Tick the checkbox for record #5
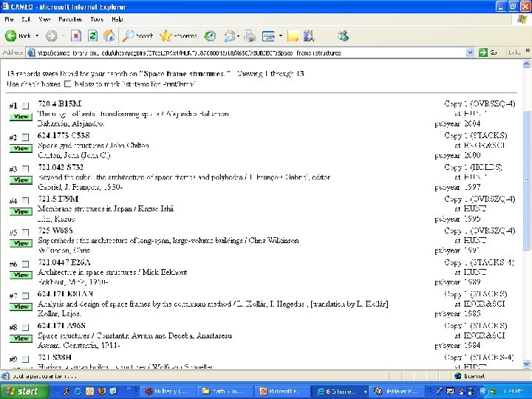Viewport: 532px width, 399px height. (x=25, y=233)
